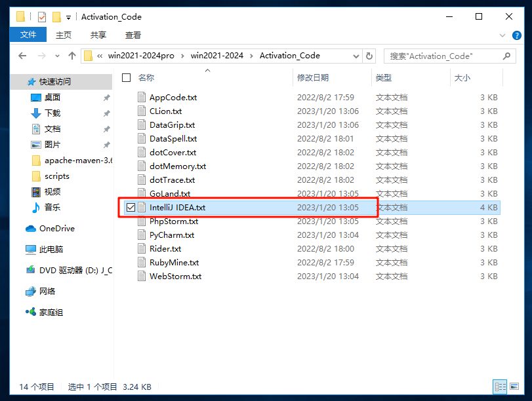The height and width of the screenshot is (401, 532).
Task: Sort by the 大小 column header
Action: (462, 77)
